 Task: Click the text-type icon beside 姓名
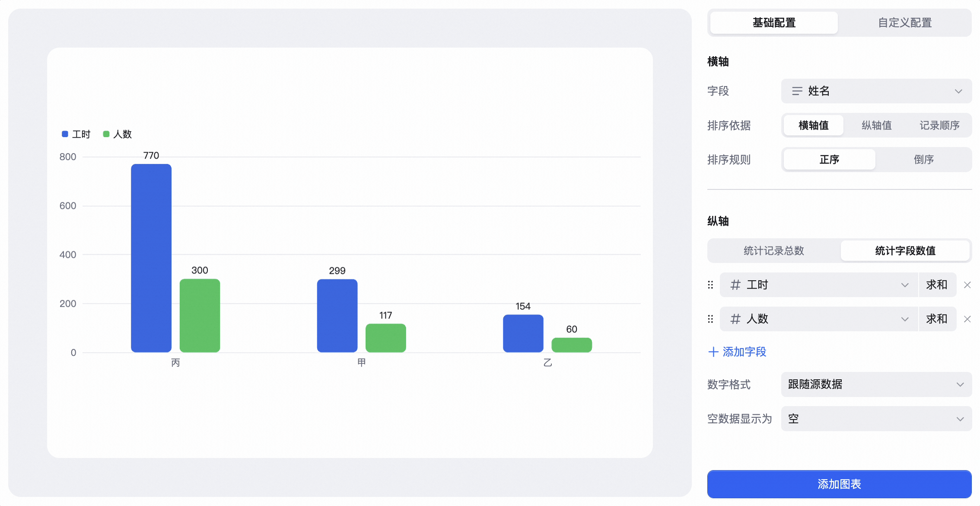pos(797,91)
